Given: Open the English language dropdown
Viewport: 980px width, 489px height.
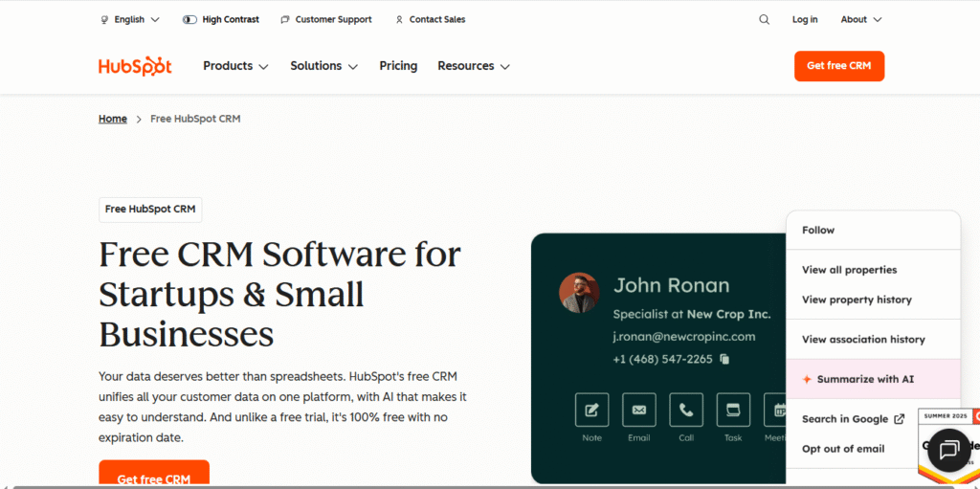Looking at the screenshot, I should (x=130, y=19).
